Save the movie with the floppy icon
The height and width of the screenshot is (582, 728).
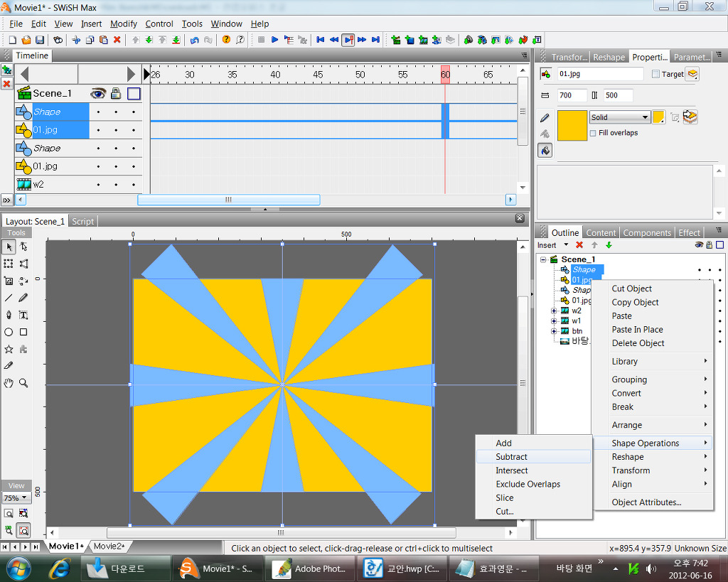[40, 40]
